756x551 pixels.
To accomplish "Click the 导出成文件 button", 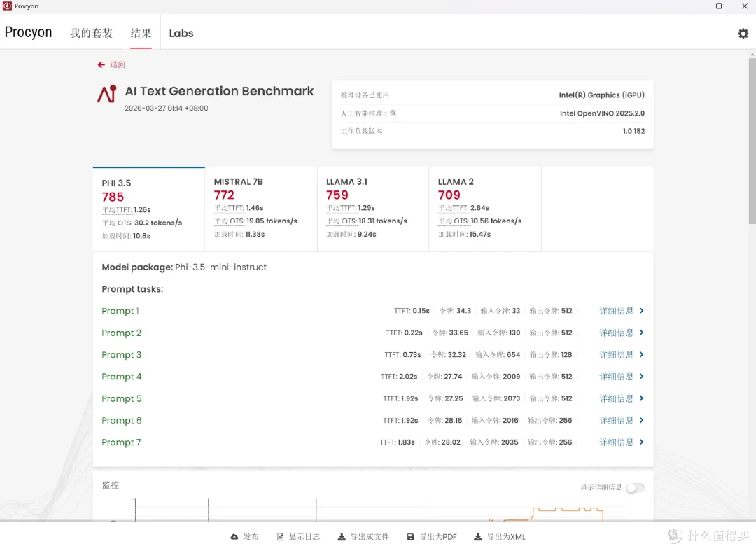I will tap(363, 537).
